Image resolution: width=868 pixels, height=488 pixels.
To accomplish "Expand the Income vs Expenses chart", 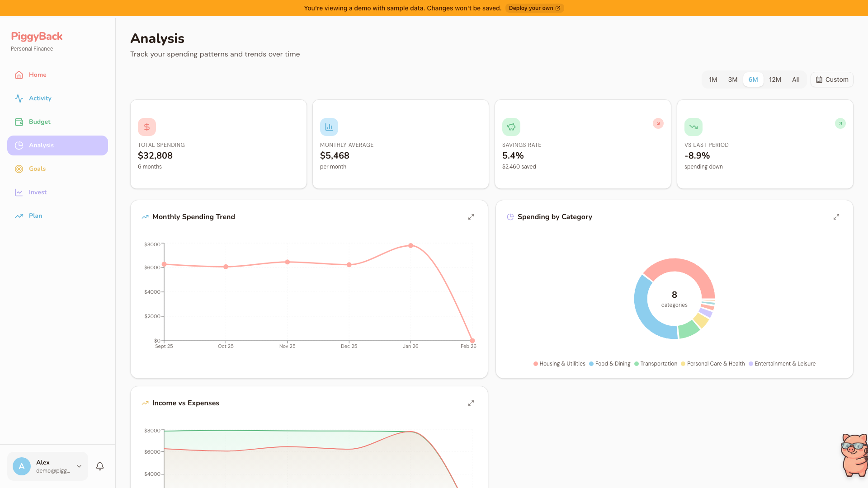I will (471, 403).
